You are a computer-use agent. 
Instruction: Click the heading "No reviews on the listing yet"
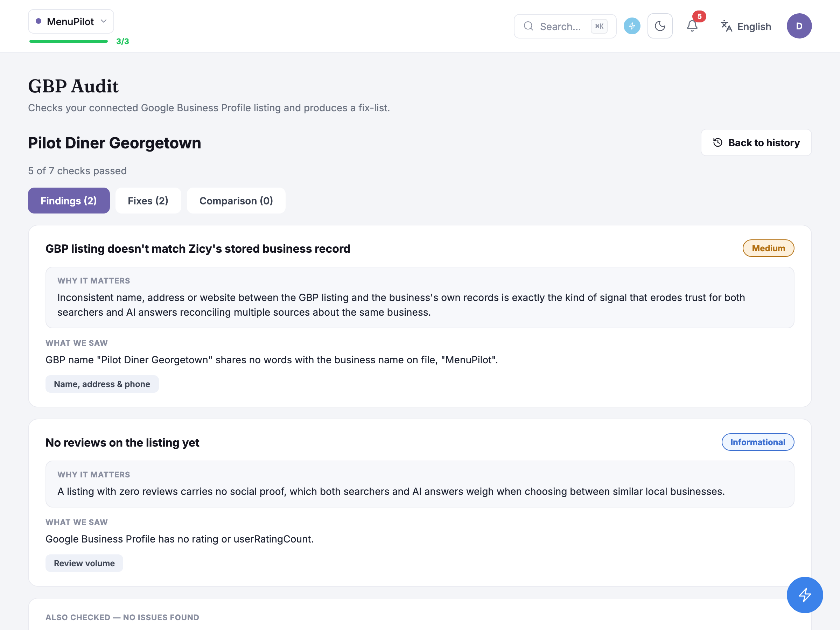point(122,443)
